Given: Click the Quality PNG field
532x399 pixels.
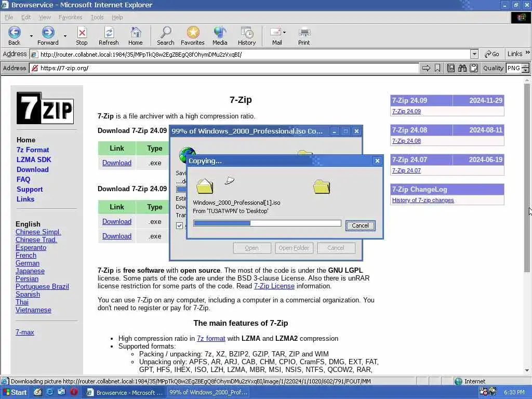Looking at the screenshot, I should point(514,68).
